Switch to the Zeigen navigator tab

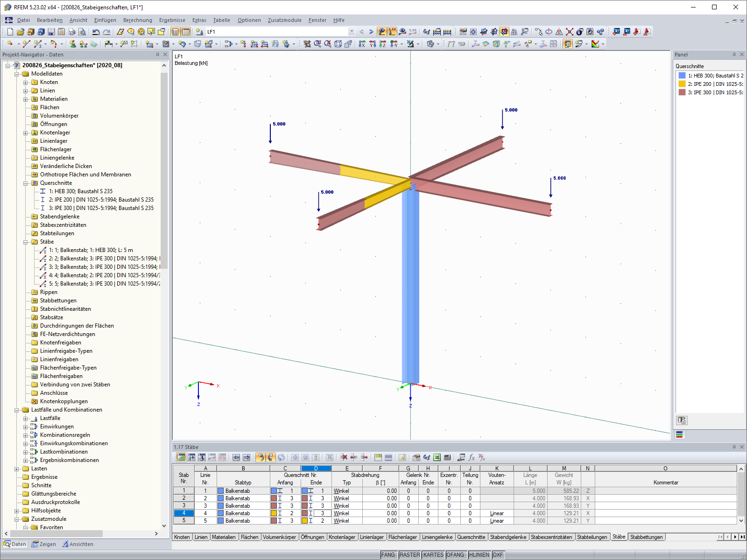pos(44,544)
